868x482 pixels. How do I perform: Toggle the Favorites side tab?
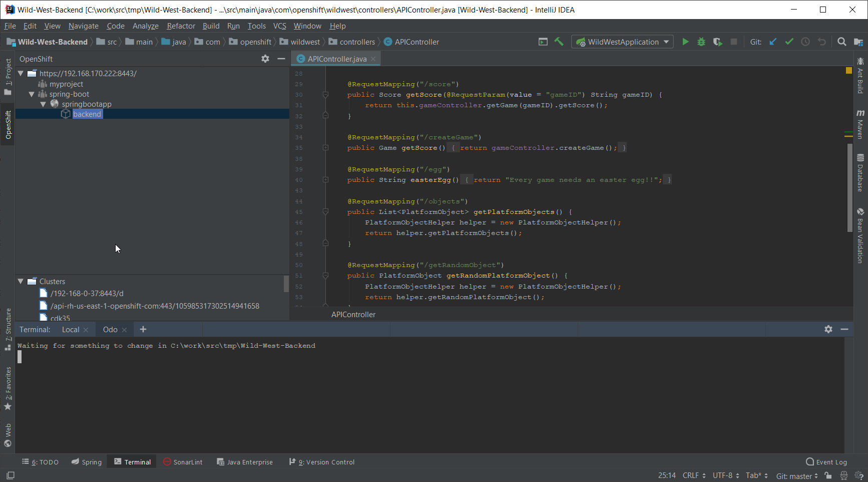pyautogui.click(x=8, y=389)
